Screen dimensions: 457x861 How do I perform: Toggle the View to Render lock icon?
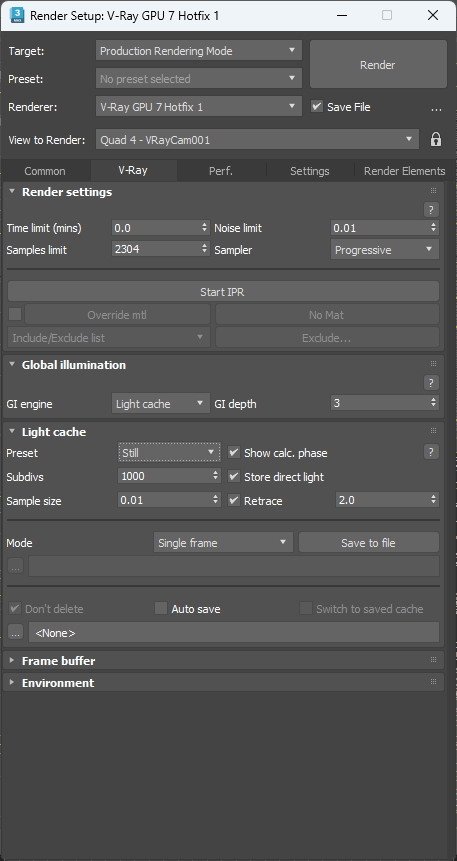[x=436, y=139]
